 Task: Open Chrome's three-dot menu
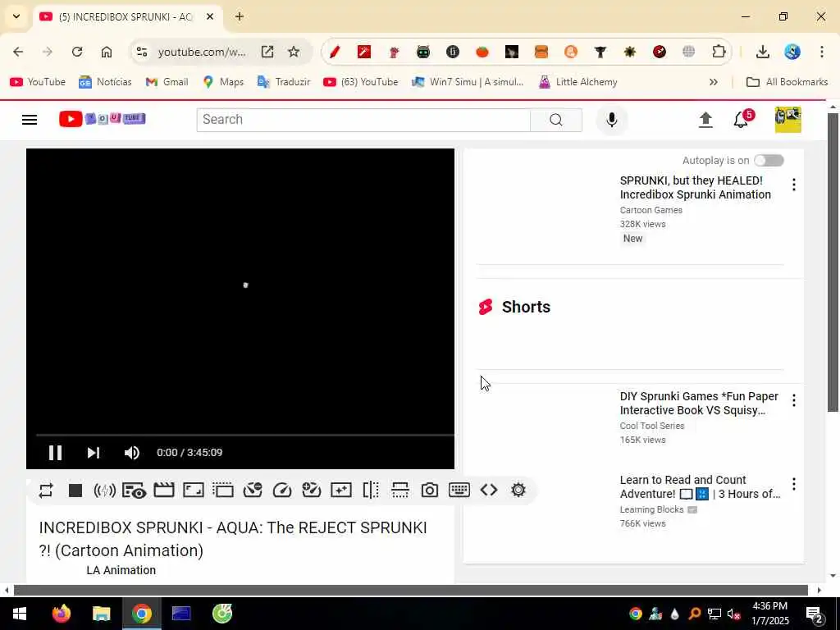point(822,52)
